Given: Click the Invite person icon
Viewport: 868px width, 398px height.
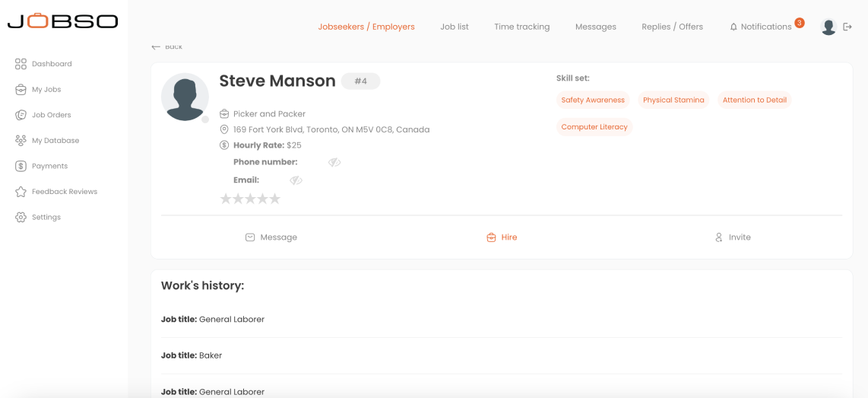Looking at the screenshot, I should [x=719, y=237].
